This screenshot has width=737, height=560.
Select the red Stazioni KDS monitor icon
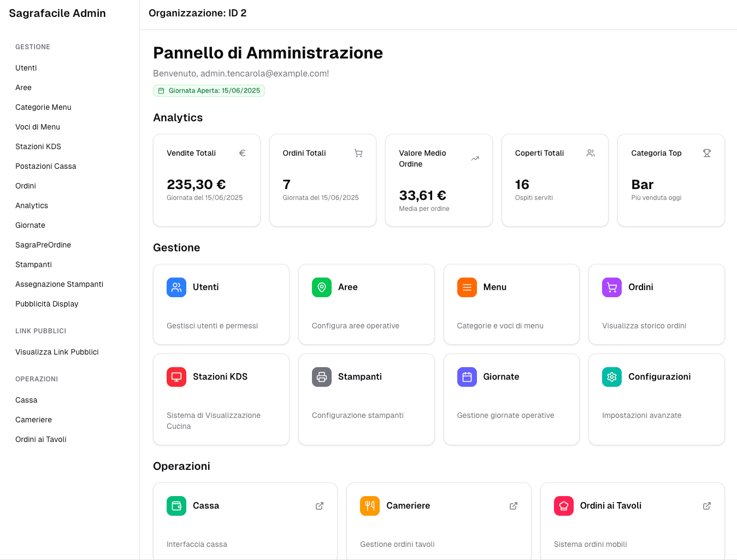click(x=176, y=376)
